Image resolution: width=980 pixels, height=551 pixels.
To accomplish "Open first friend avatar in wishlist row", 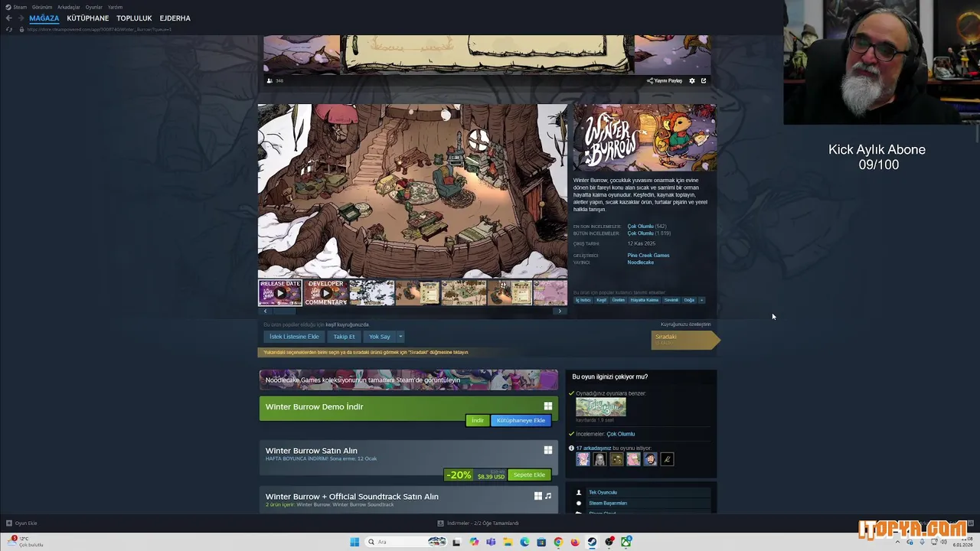I will (583, 459).
